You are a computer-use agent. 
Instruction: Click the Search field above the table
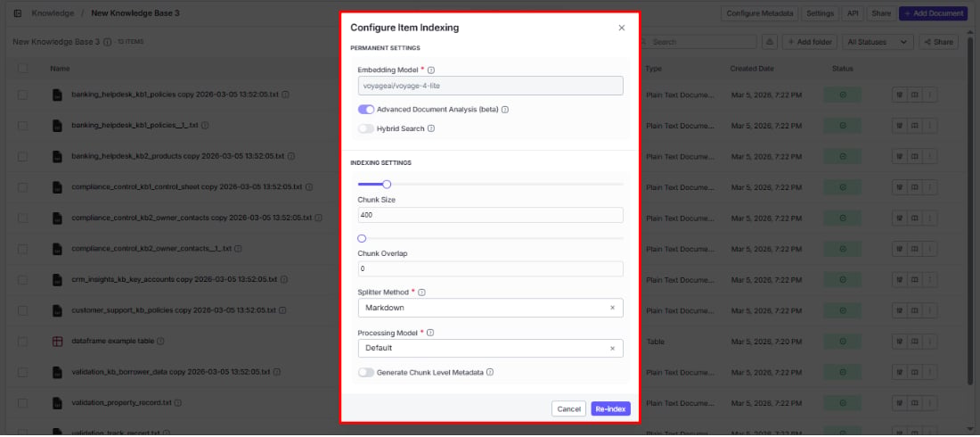(x=698, y=42)
